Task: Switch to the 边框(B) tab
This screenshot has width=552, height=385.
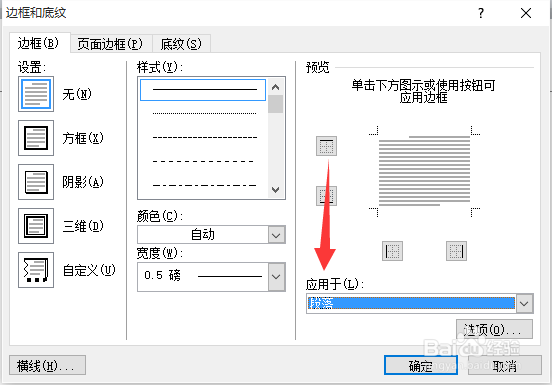Action: tap(39, 44)
